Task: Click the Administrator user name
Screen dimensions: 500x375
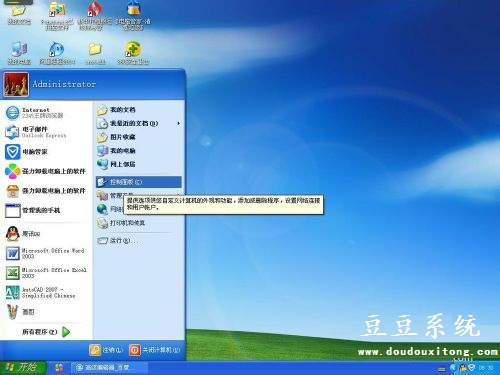Action: pos(64,84)
